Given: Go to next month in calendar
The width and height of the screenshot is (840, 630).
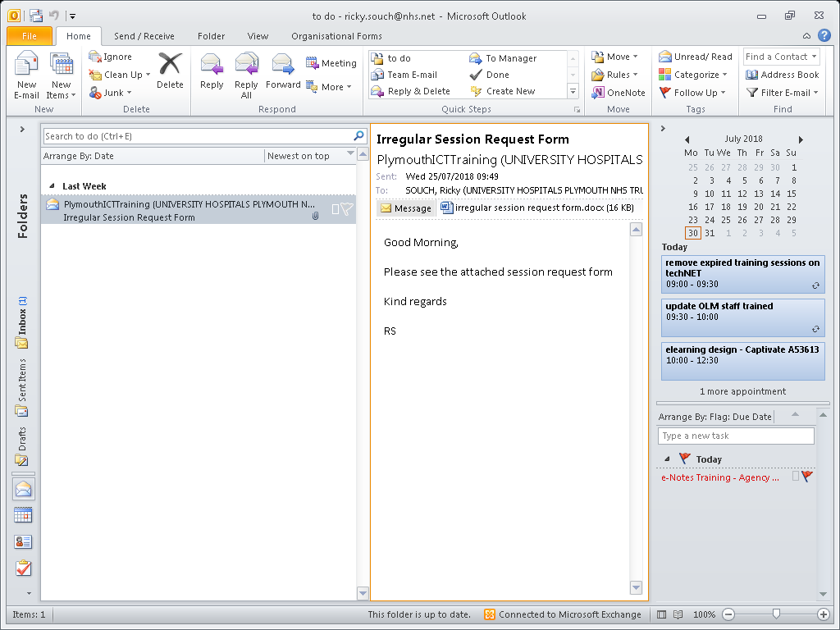Looking at the screenshot, I should point(801,139).
